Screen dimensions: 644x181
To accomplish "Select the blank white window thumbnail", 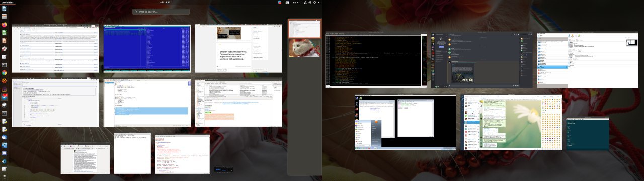I will [x=132, y=153].
